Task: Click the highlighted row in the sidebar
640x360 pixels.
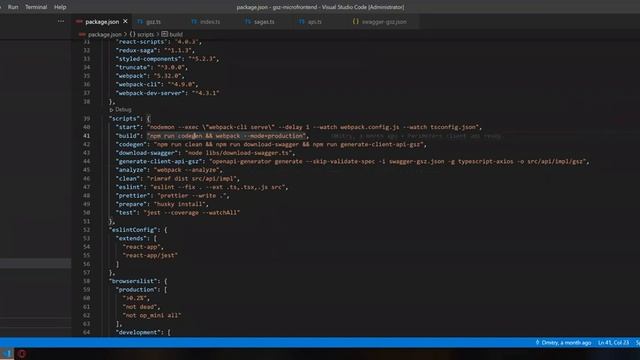Action: 36,263
